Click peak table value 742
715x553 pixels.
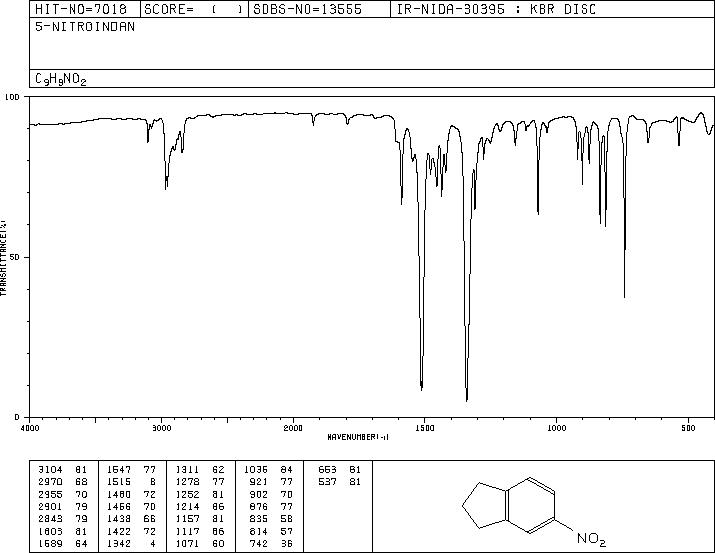pyautogui.click(x=259, y=544)
